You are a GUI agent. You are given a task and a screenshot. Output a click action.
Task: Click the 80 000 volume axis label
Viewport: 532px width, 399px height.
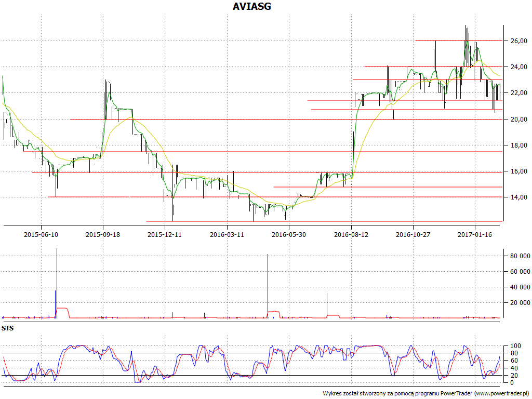[520, 256]
